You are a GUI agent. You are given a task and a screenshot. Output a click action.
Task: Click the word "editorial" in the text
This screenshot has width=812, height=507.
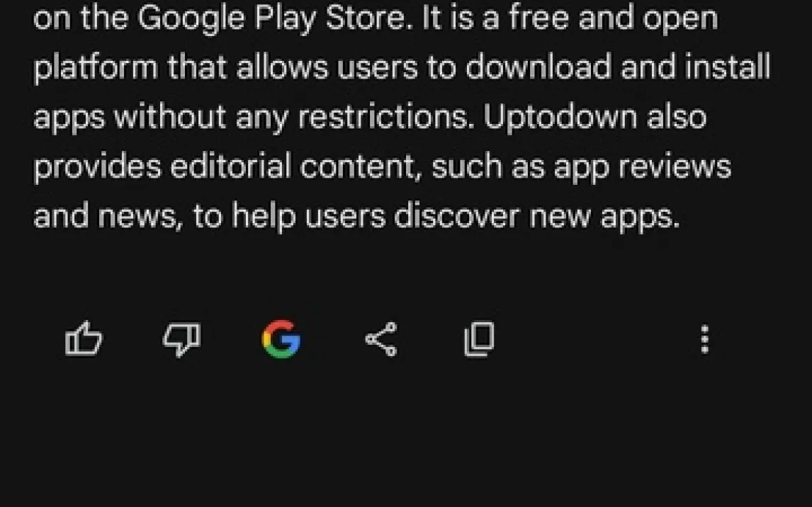pos(230,166)
